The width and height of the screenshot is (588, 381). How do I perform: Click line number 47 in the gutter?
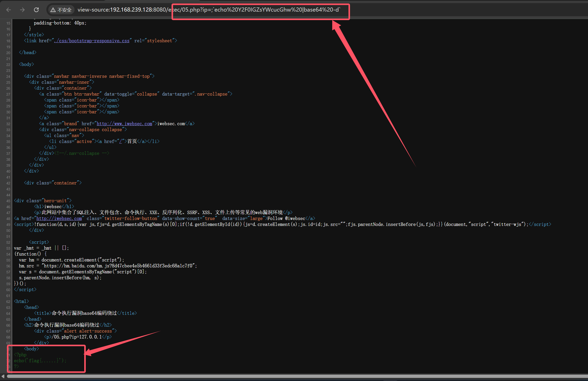tap(8, 213)
